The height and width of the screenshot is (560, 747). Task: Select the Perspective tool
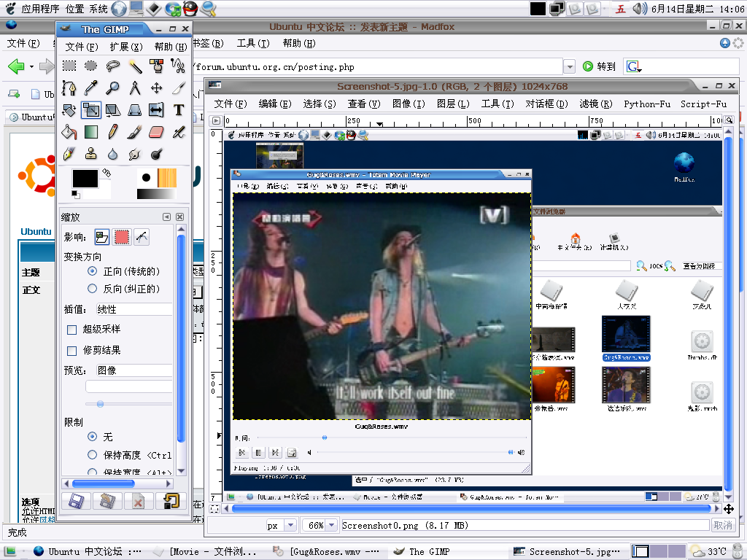point(135,110)
